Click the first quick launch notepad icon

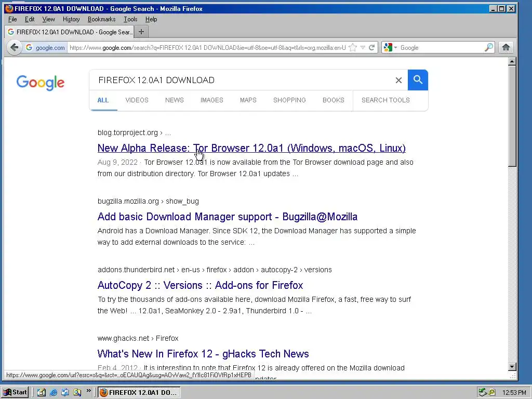[42, 393]
